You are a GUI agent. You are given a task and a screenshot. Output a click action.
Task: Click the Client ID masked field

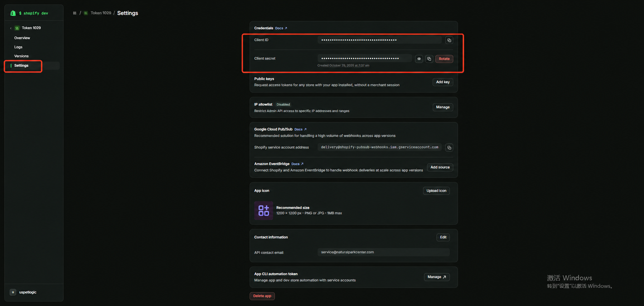(x=379, y=40)
